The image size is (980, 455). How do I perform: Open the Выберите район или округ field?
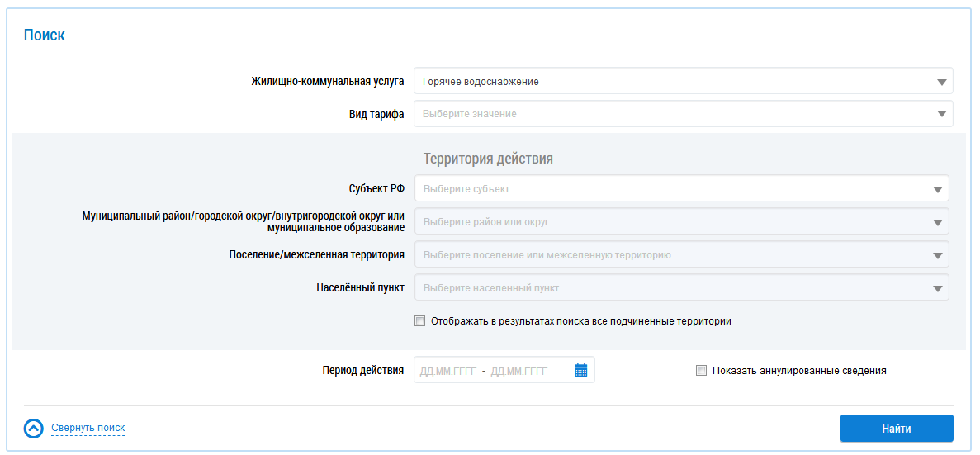pyautogui.click(x=682, y=221)
